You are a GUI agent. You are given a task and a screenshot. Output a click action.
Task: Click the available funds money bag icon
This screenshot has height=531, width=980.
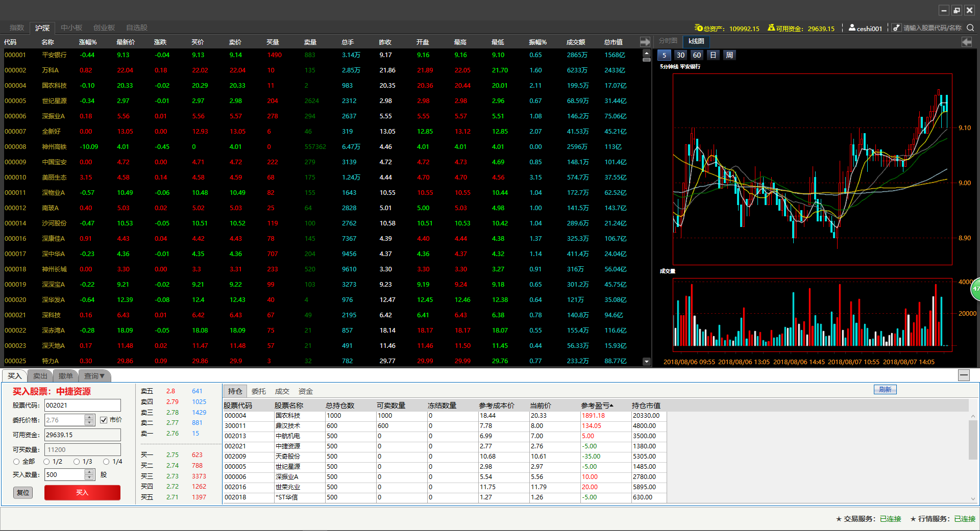[771, 28]
